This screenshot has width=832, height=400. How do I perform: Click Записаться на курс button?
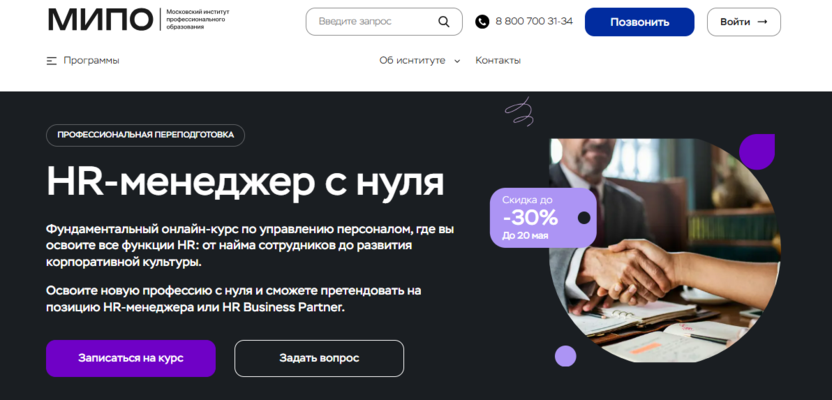click(x=131, y=358)
